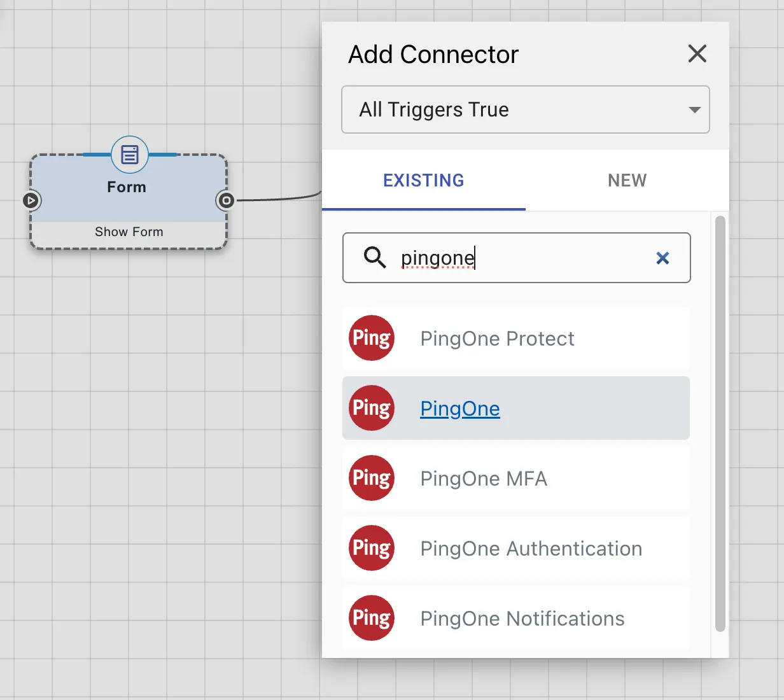The width and height of the screenshot is (784, 700).
Task: Click the Show Form capability label
Action: (129, 232)
